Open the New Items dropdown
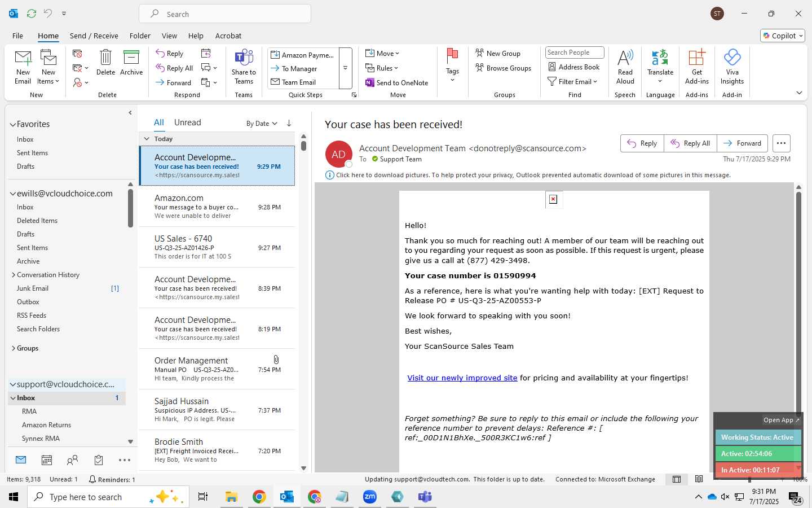Viewport: 812px width, 508px height. point(48,67)
